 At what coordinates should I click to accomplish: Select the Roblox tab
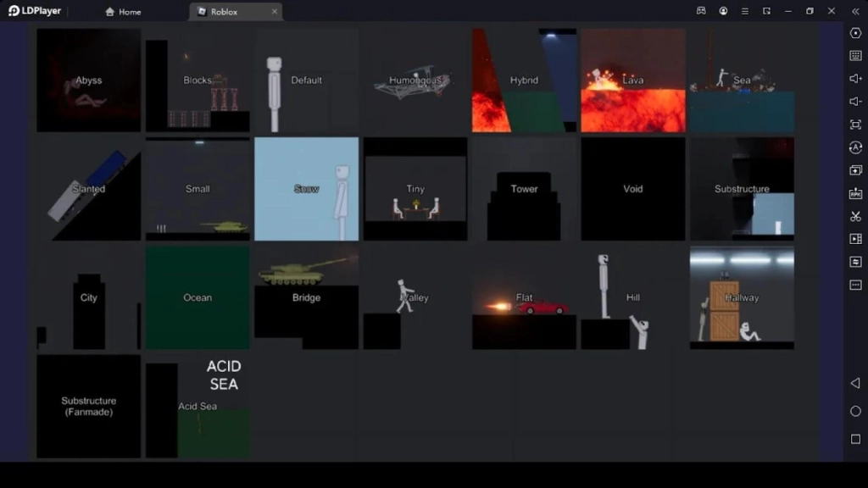pyautogui.click(x=236, y=12)
